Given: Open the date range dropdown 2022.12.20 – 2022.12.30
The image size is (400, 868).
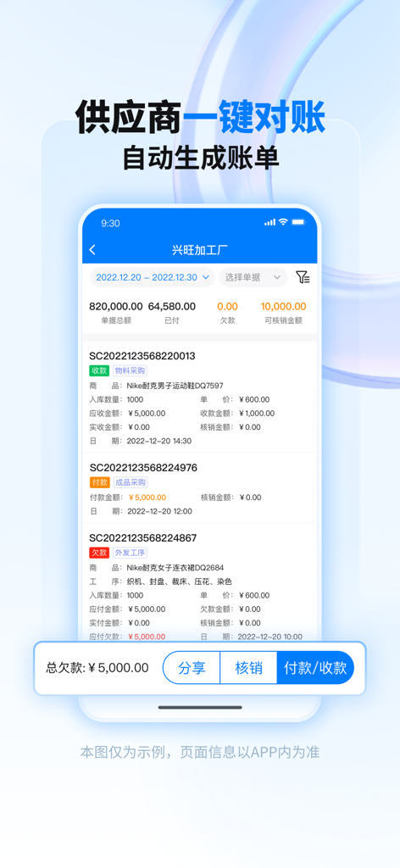Looking at the screenshot, I should coord(153,277).
